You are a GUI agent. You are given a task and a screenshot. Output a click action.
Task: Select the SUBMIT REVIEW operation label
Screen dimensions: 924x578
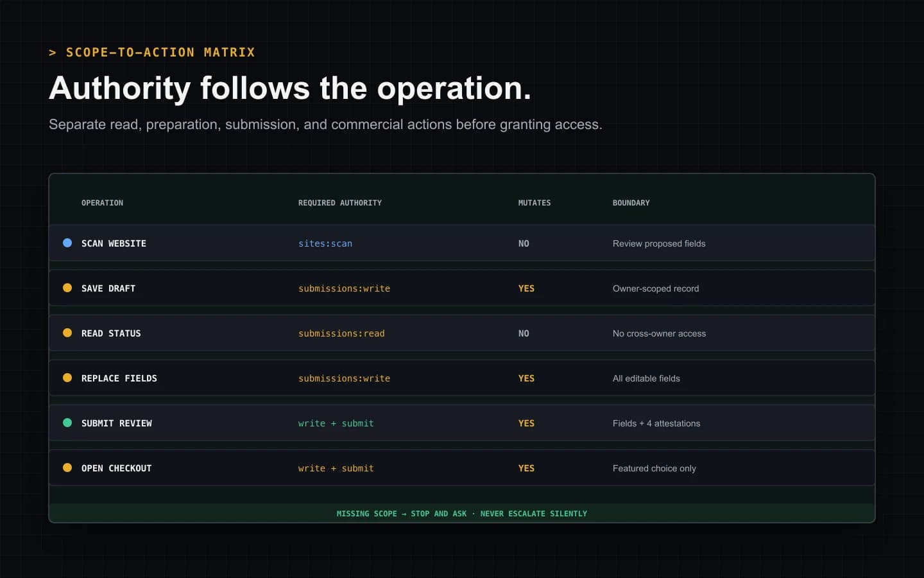(117, 423)
